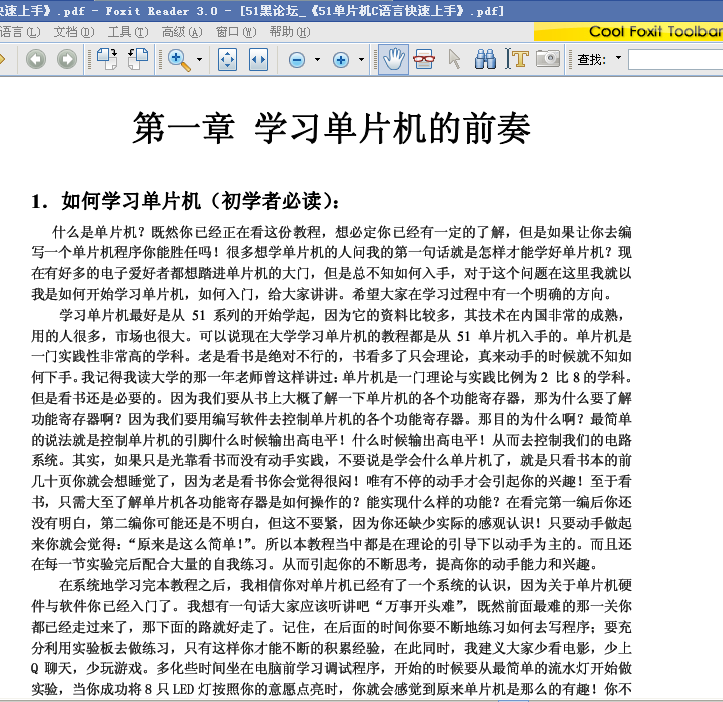Fit page width icon
This screenshot has width=723, height=702.
[258, 59]
